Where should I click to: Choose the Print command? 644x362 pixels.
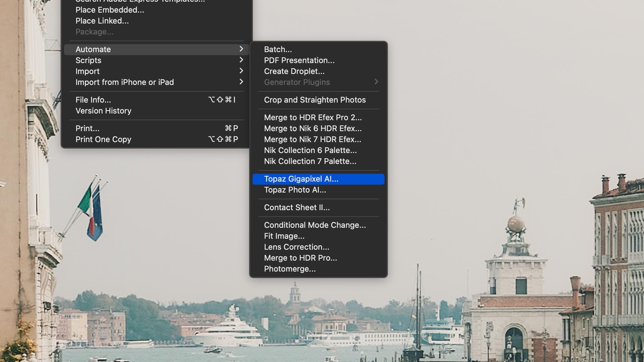[x=87, y=128]
